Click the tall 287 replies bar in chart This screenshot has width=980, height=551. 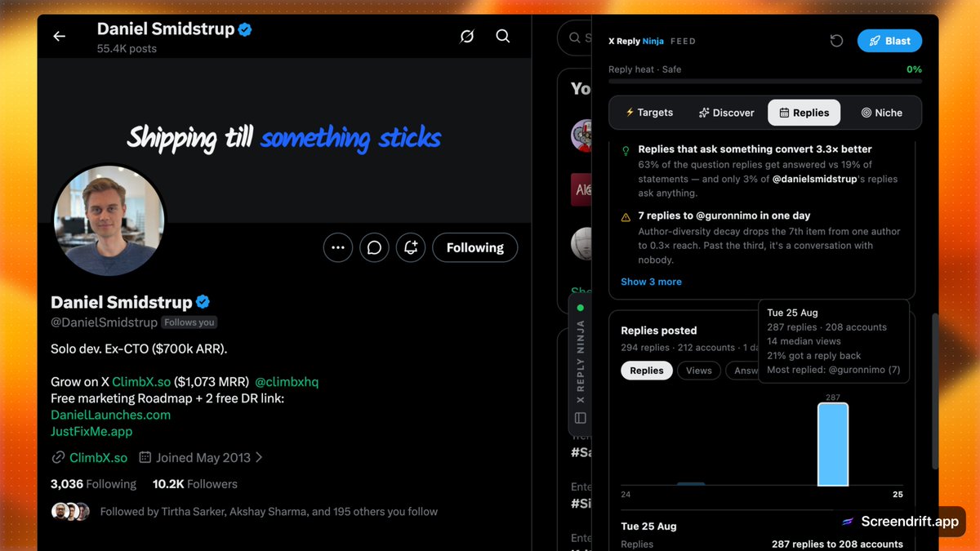[x=833, y=445]
